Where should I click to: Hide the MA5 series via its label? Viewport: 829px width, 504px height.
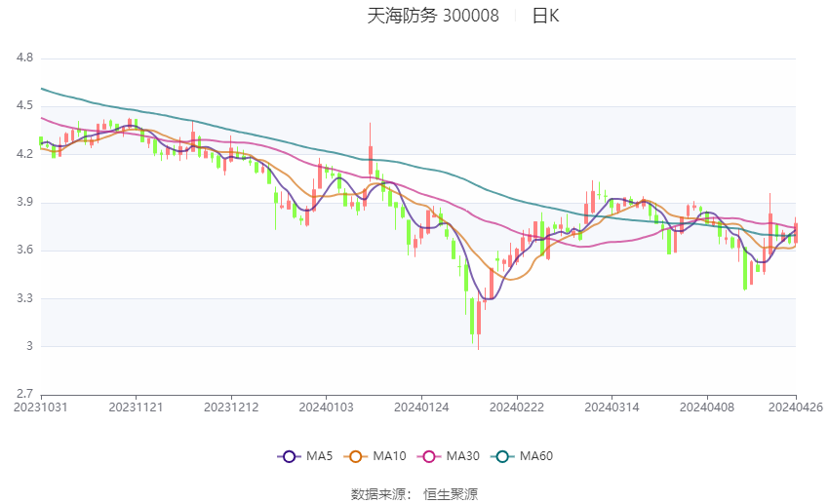pos(319,456)
